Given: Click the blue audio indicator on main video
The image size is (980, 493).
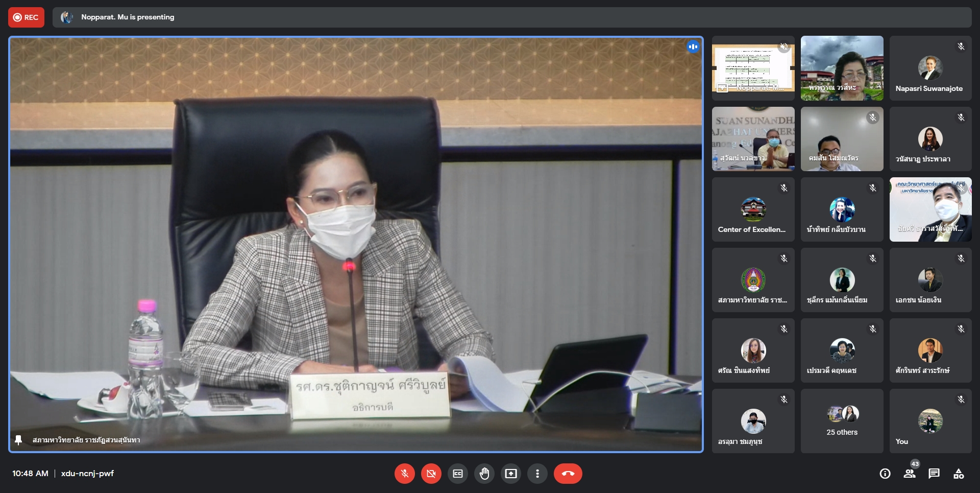Looking at the screenshot, I should coord(693,47).
